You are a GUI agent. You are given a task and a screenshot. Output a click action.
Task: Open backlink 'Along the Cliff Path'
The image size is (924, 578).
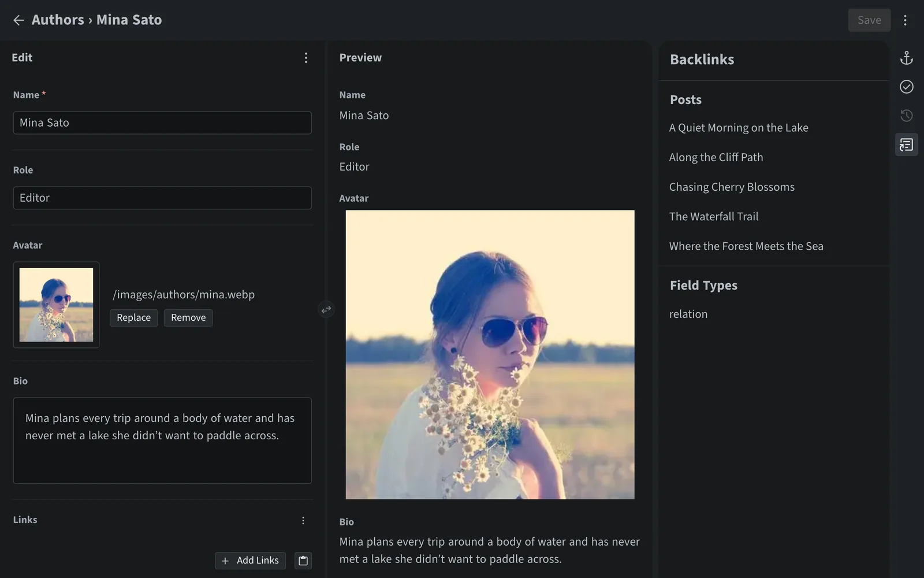click(716, 157)
